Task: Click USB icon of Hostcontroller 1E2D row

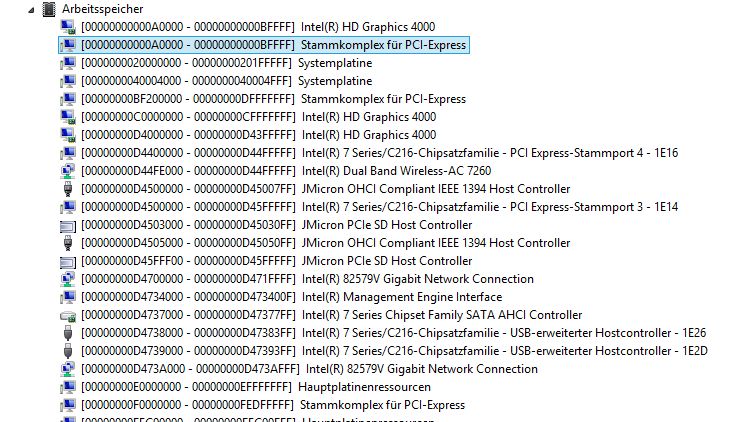Action: 68,351
